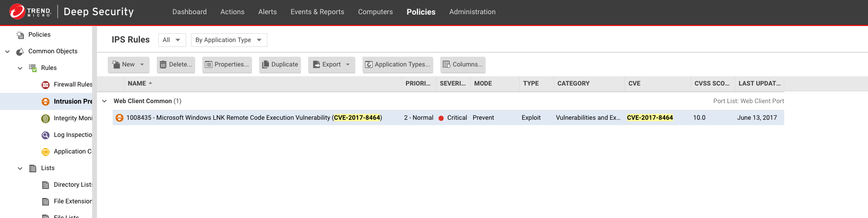The width and height of the screenshot is (868, 218).
Task: Click the June 13, 2017 date cell
Action: (x=757, y=118)
